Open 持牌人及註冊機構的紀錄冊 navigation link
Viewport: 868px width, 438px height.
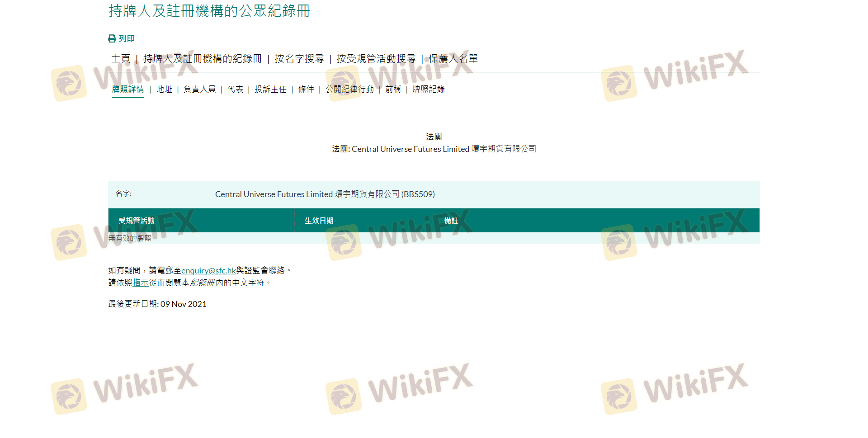coord(203,59)
